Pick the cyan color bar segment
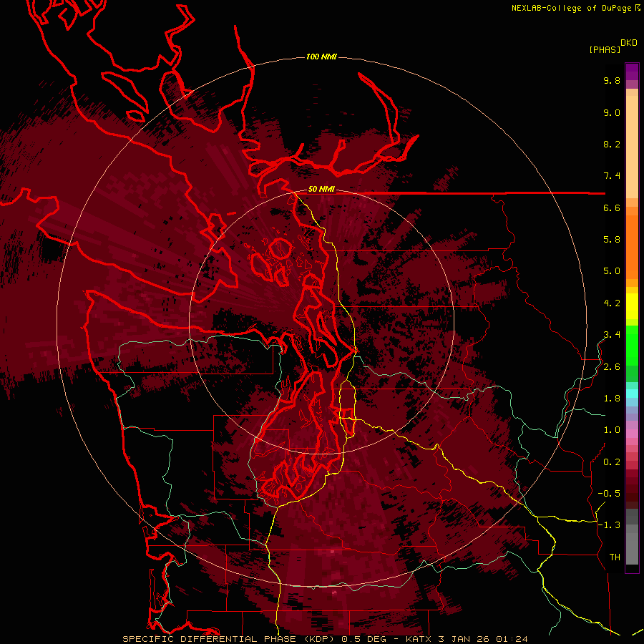Image resolution: width=644 pixels, height=644 pixels. (x=632, y=394)
